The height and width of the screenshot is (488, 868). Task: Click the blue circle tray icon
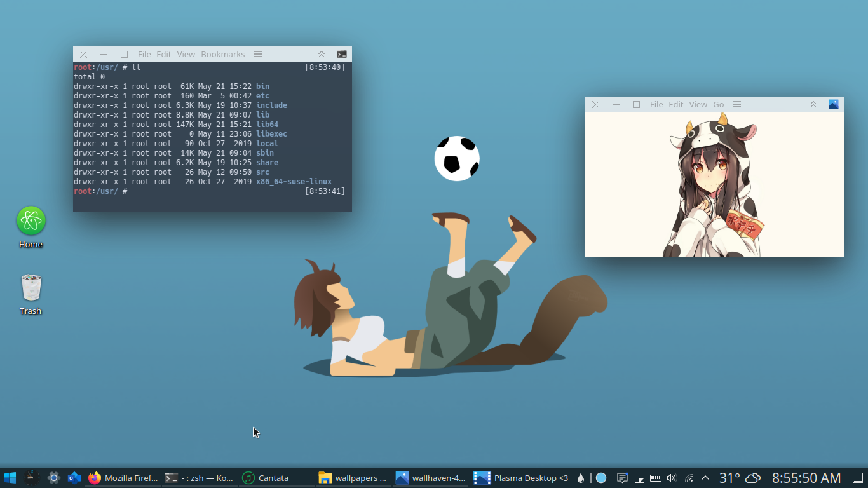coord(600,478)
